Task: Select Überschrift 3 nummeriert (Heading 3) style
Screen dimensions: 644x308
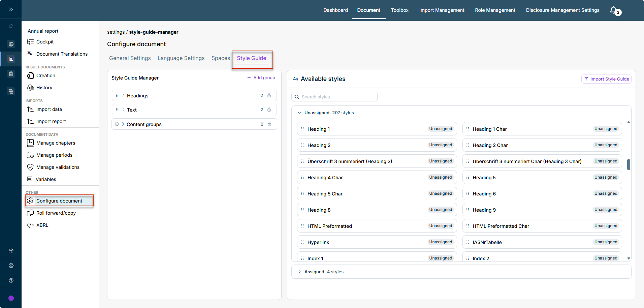Action: (377, 161)
